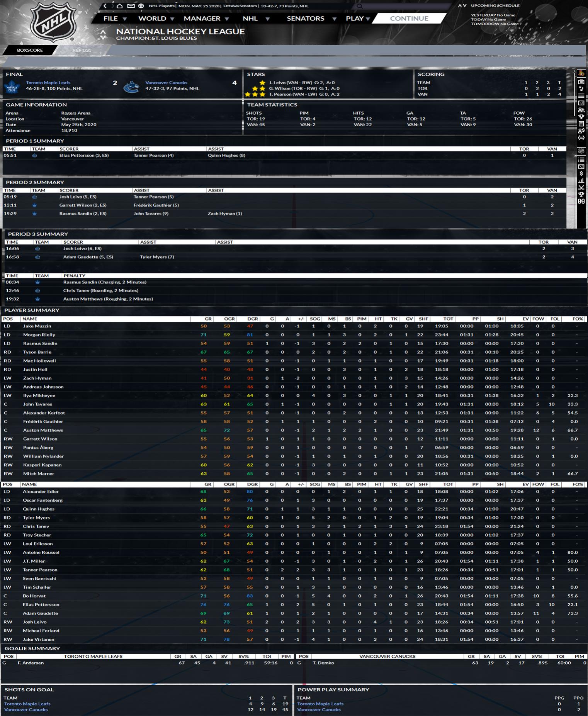Open the tactics/strategy arrow icon in sidebar
588x716 pixels.
pos(581,89)
